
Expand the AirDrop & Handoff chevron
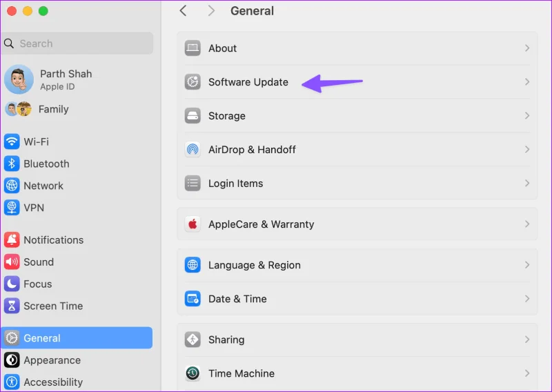(x=527, y=150)
